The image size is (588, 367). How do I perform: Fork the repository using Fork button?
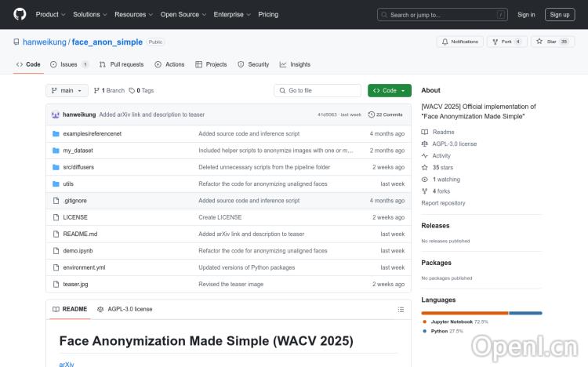[503, 42]
